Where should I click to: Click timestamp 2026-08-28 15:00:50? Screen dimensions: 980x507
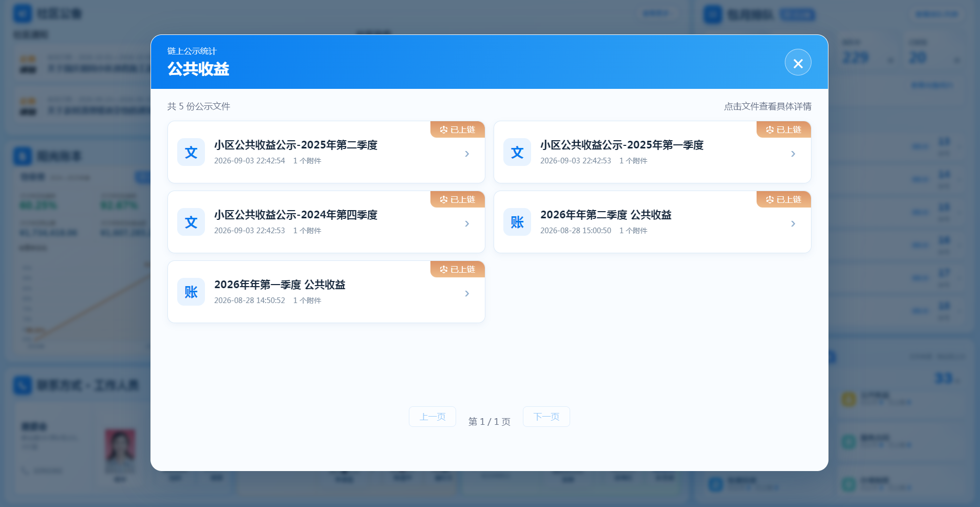576,231
